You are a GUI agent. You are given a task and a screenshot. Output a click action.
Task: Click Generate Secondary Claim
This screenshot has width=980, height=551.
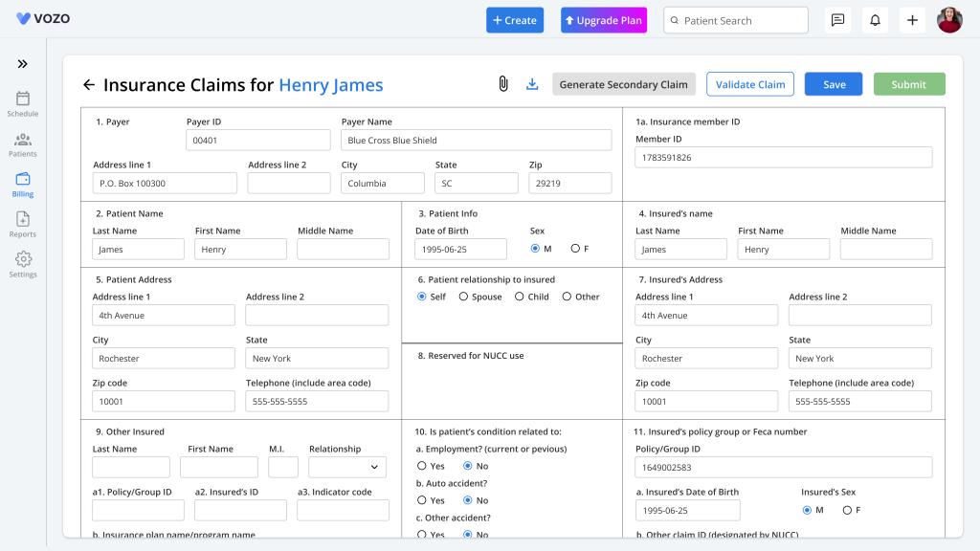click(623, 84)
